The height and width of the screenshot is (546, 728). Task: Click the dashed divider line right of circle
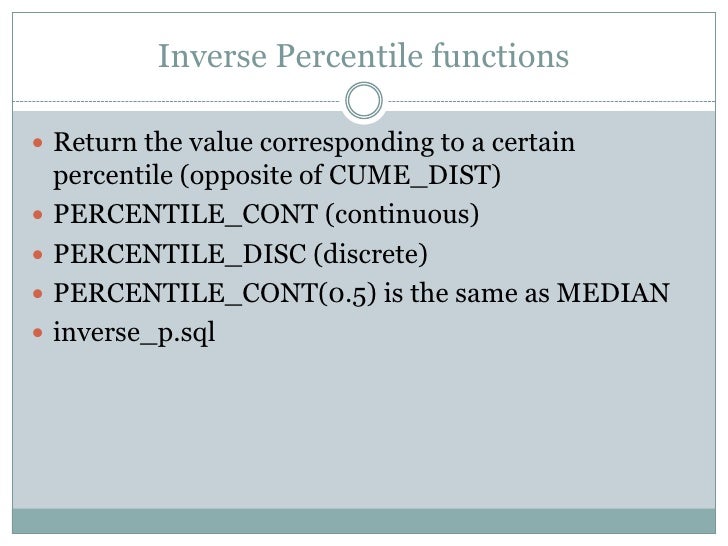point(552,101)
